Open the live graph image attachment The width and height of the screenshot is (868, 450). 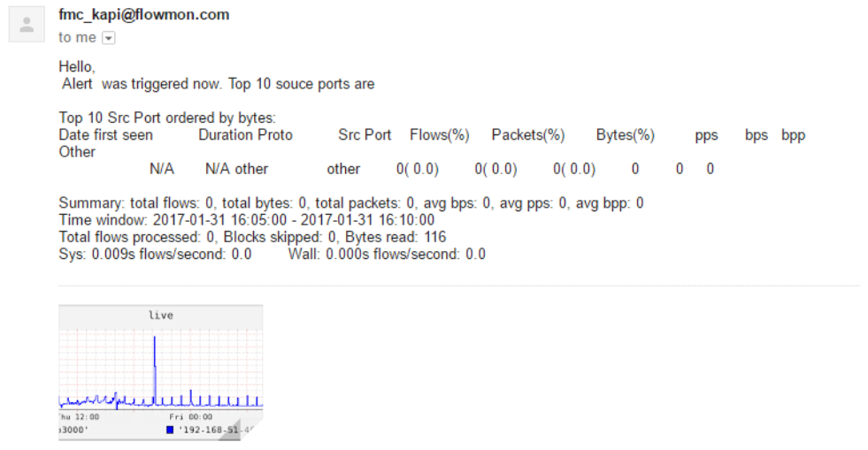pos(160,371)
